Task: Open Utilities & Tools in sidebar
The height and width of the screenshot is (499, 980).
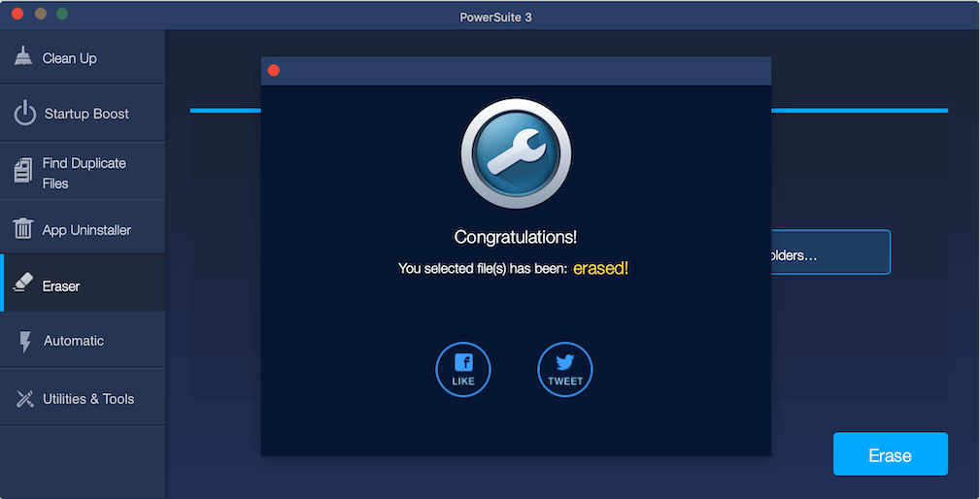Action: click(x=83, y=398)
